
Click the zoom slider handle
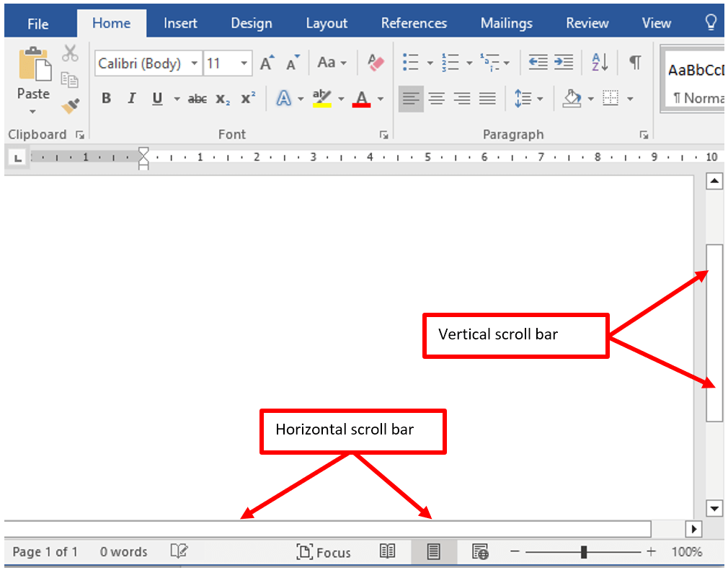click(584, 552)
